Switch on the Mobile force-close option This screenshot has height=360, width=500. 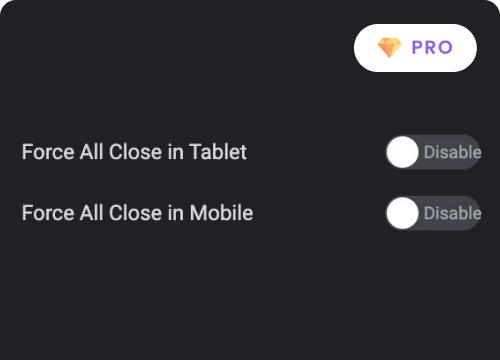coord(433,213)
